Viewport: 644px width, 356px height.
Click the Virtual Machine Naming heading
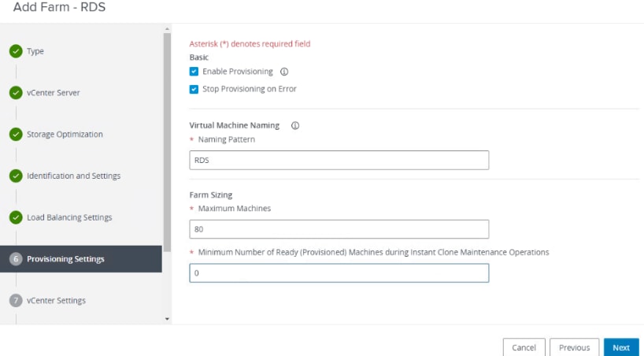tap(234, 125)
